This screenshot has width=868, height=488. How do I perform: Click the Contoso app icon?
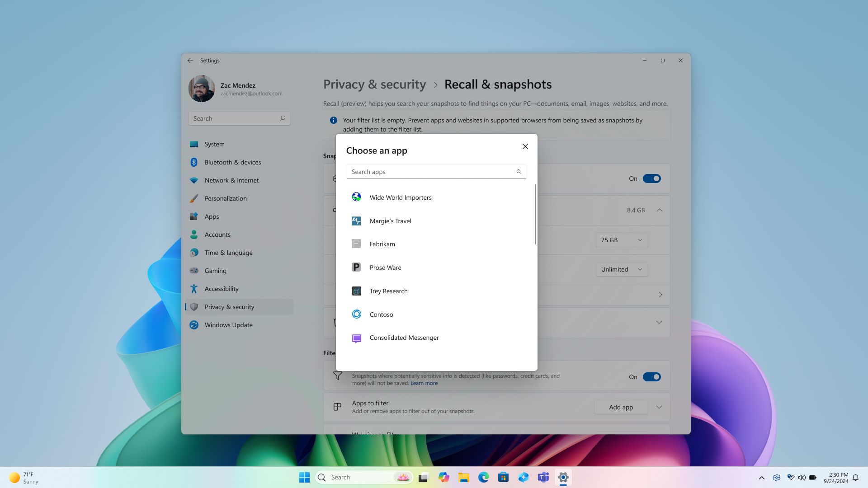[357, 314]
